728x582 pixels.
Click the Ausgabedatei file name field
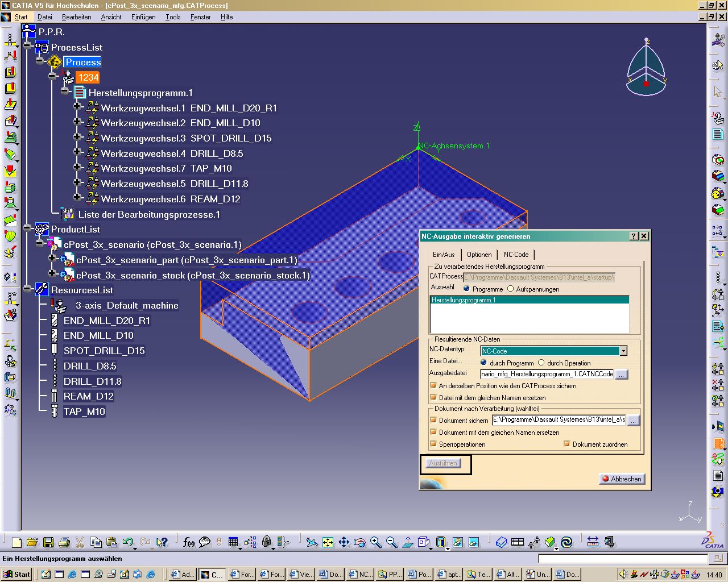[x=547, y=374]
